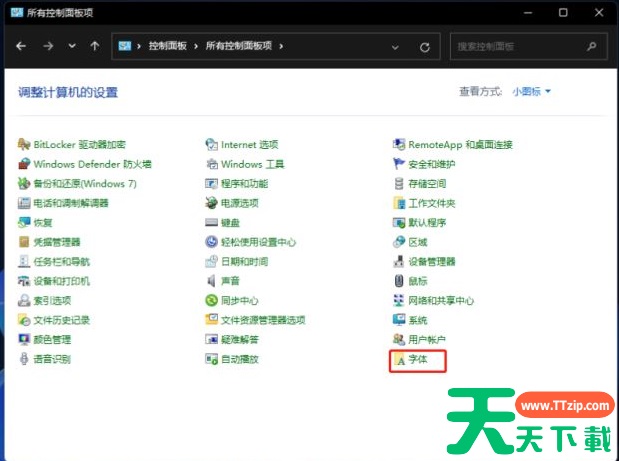Open the autoplay icon

(212, 359)
